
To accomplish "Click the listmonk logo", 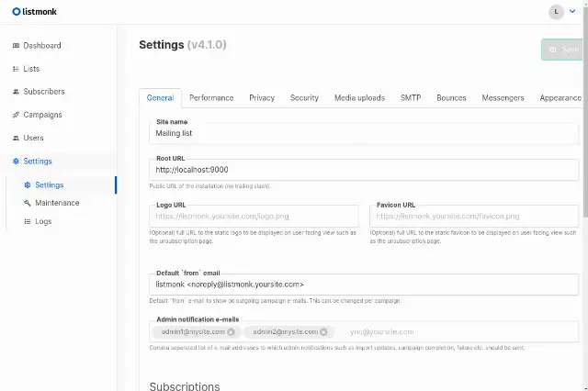I will (35, 12).
